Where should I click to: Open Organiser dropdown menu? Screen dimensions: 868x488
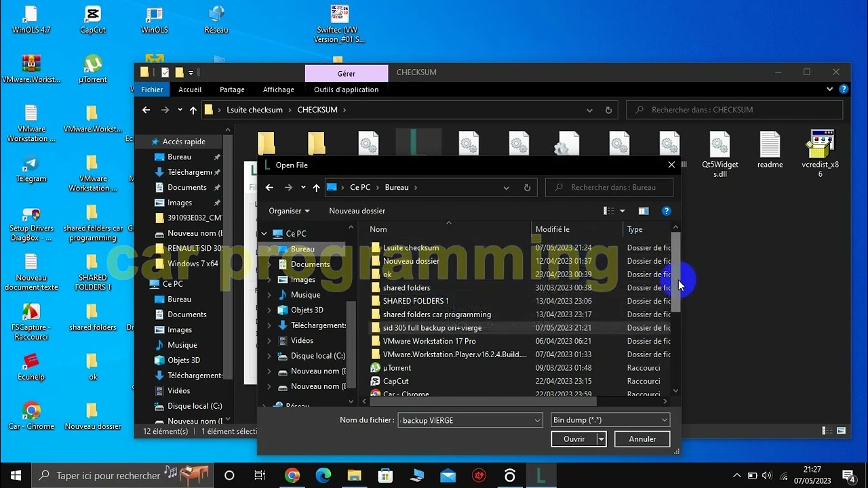[289, 211]
